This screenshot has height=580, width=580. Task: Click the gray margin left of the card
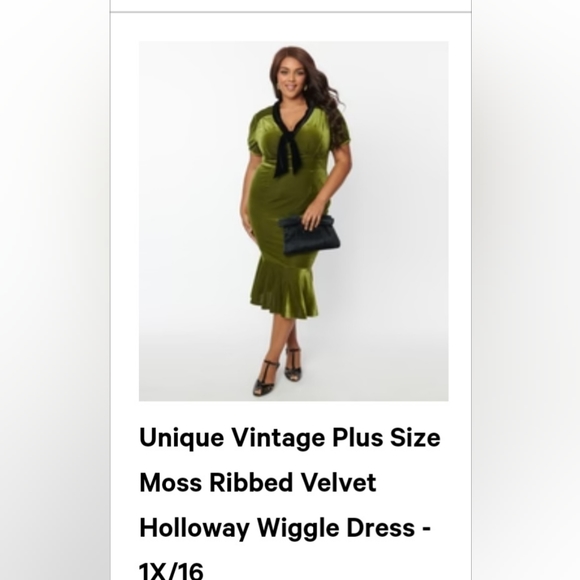(x=55, y=290)
